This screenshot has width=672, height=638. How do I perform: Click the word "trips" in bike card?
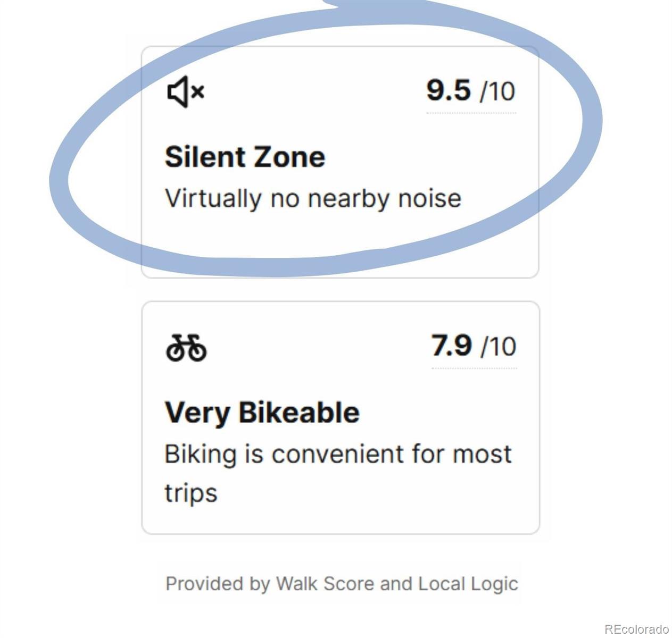pos(190,493)
